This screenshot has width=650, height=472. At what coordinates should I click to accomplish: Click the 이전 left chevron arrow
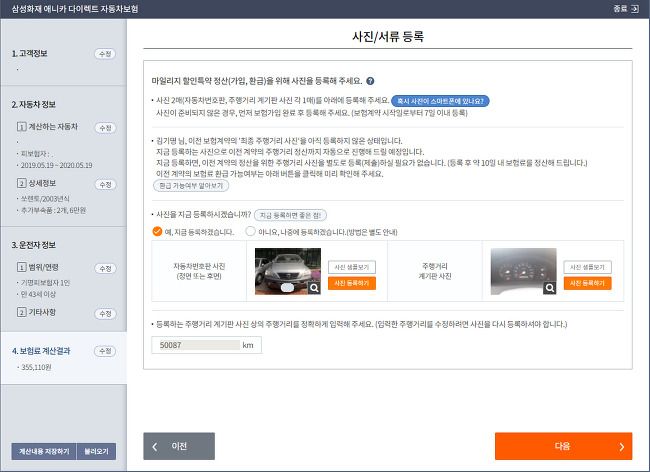[x=155, y=447]
